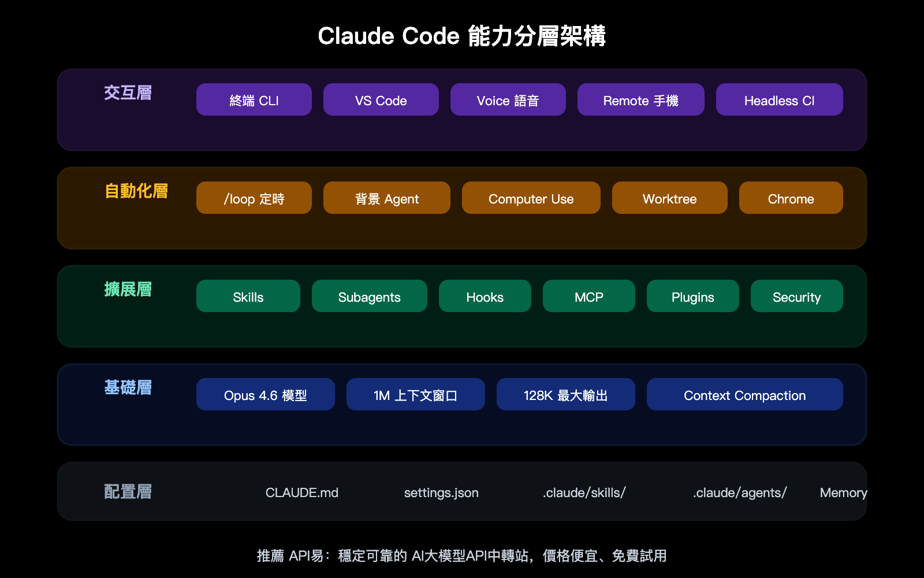924x578 pixels.
Task: Click the Context Compaction block
Action: click(x=744, y=395)
